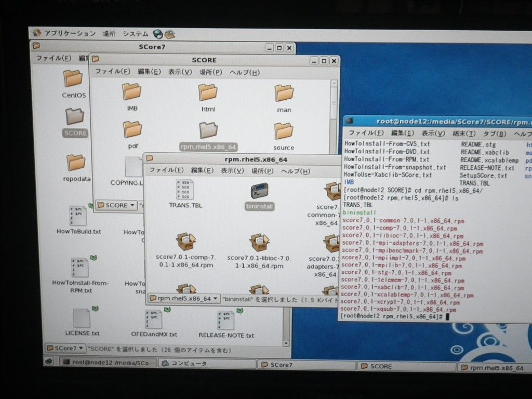This screenshot has width=532, height=399.
Task: Open ヘルプ(H) menu in SCORE window
Action: 245,73
